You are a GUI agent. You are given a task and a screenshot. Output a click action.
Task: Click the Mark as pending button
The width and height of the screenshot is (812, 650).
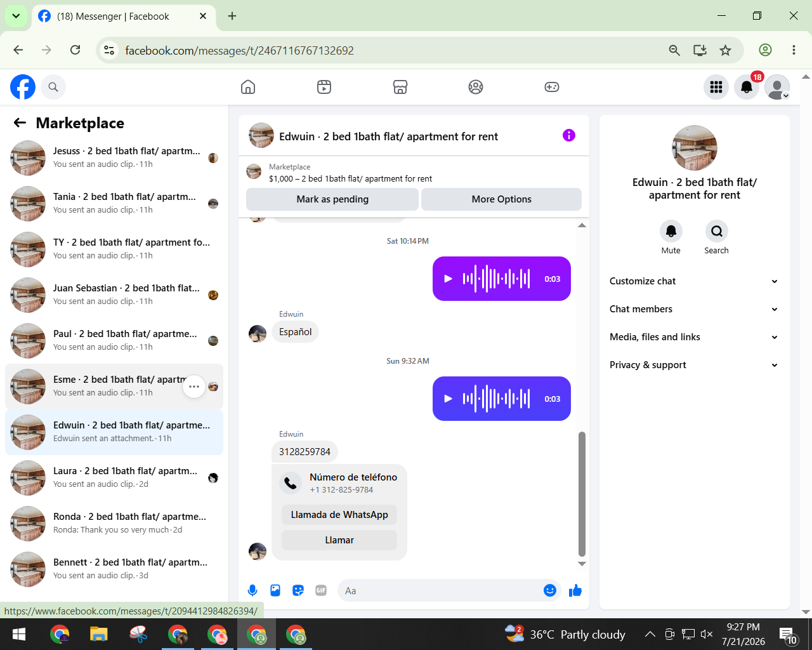(x=332, y=199)
